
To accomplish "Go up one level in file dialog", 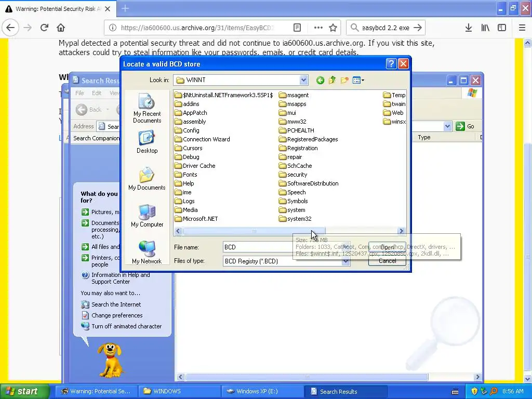I will (x=332, y=80).
